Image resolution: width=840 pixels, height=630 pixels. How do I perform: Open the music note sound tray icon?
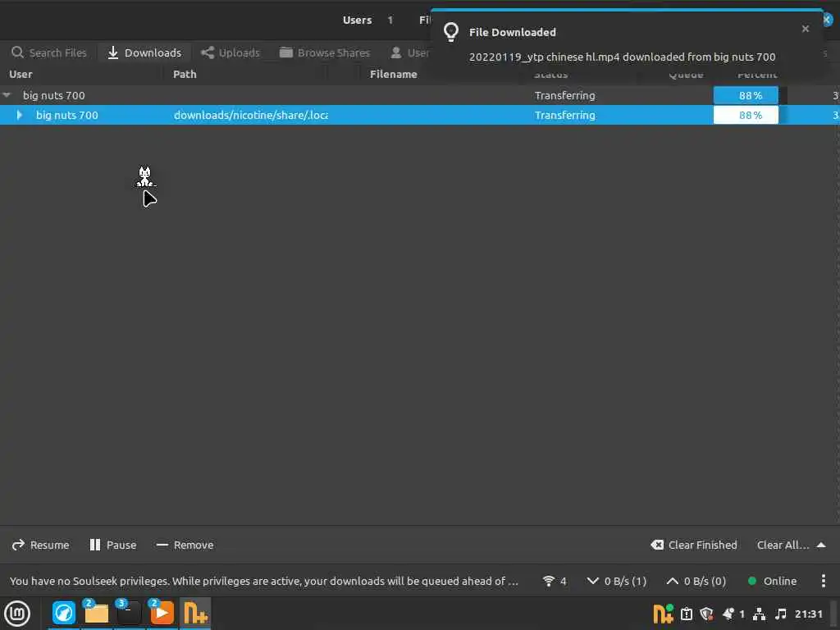point(781,614)
